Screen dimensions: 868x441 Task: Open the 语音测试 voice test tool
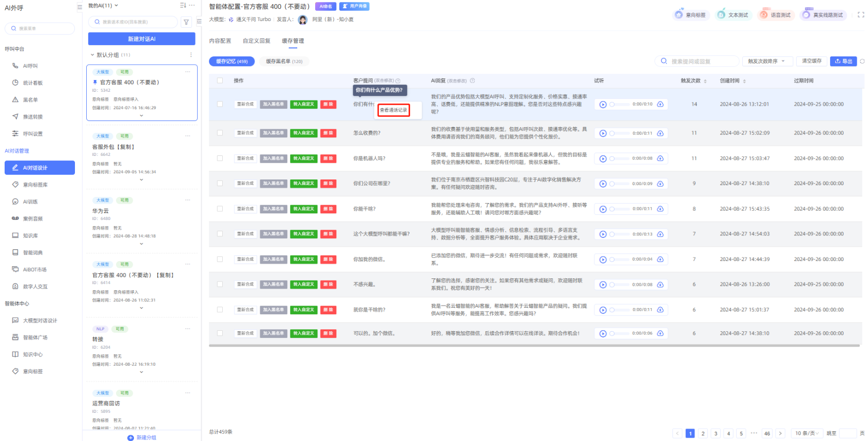pos(775,15)
